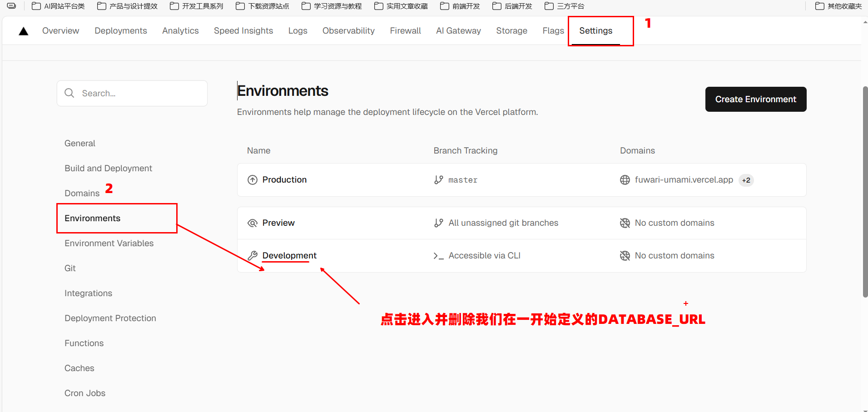The image size is (868, 412).
Task: Expand the +2 additional domains badge
Action: (746, 180)
